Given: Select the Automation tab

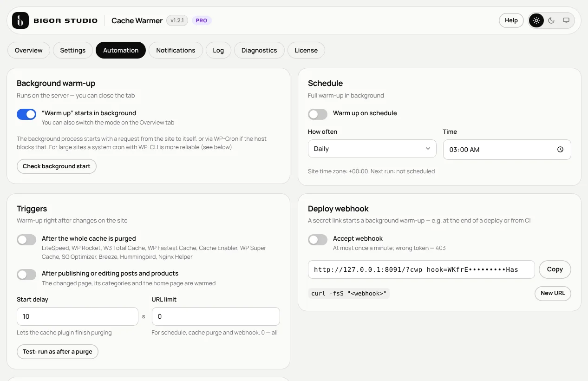Looking at the screenshot, I should [121, 50].
